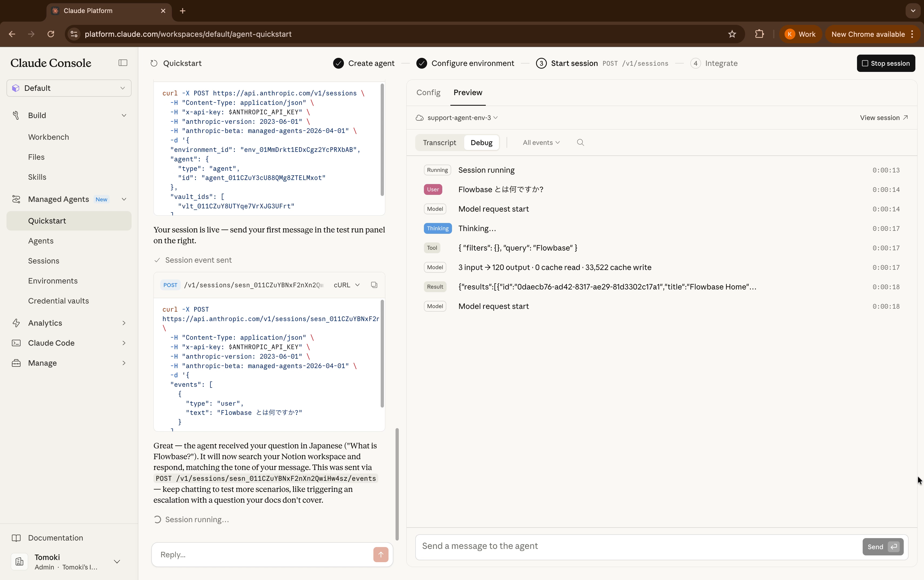This screenshot has width=924, height=580.
Task: Open the support-agent-env-3 environment dropdown
Action: coord(462,118)
